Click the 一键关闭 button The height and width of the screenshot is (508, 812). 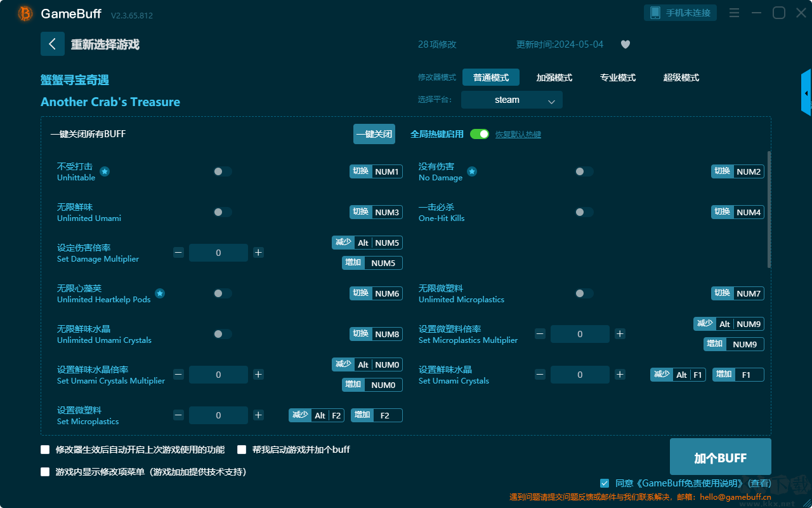[374, 134]
